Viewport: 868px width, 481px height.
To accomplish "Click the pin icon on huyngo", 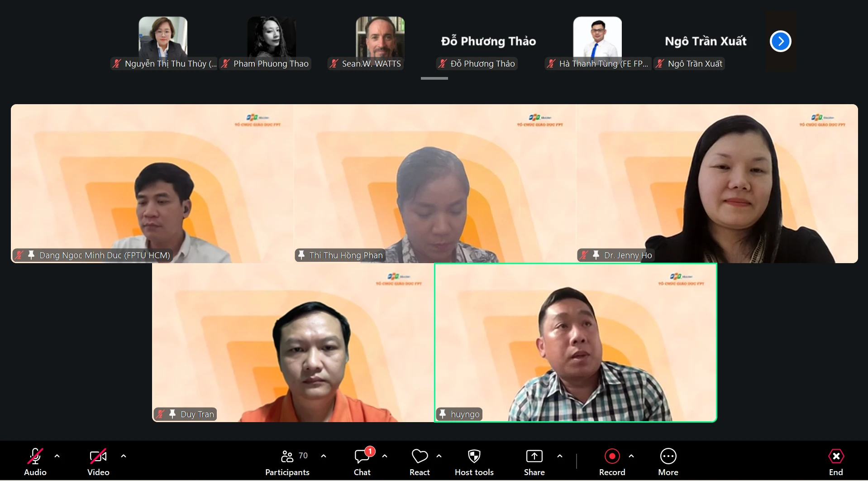I will (x=443, y=414).
